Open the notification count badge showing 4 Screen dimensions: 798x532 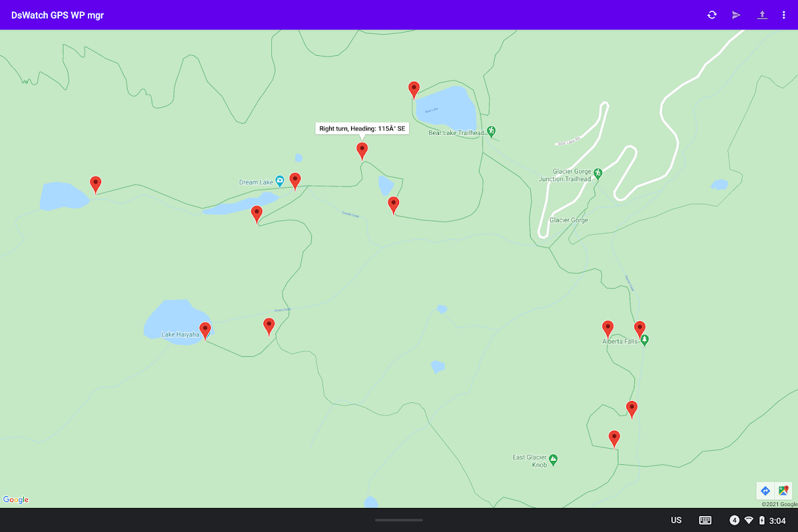(735, 520)
